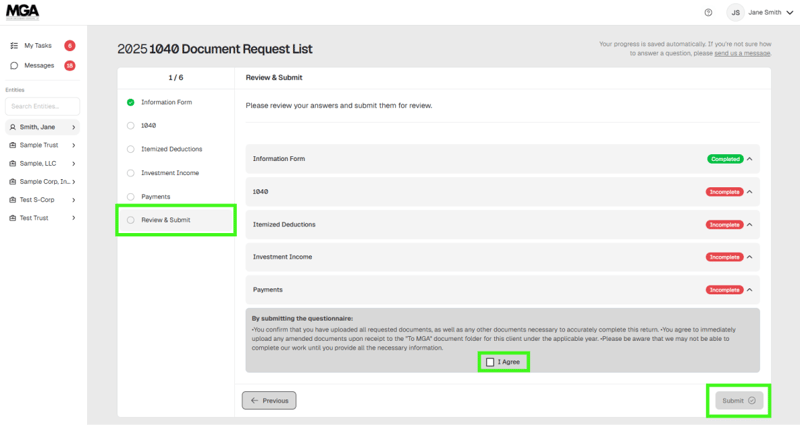Image resolution: width=800 pixels, height=425 pixels.
Task: Select the Review & Submit step circle
Action: tap(131, 220)
